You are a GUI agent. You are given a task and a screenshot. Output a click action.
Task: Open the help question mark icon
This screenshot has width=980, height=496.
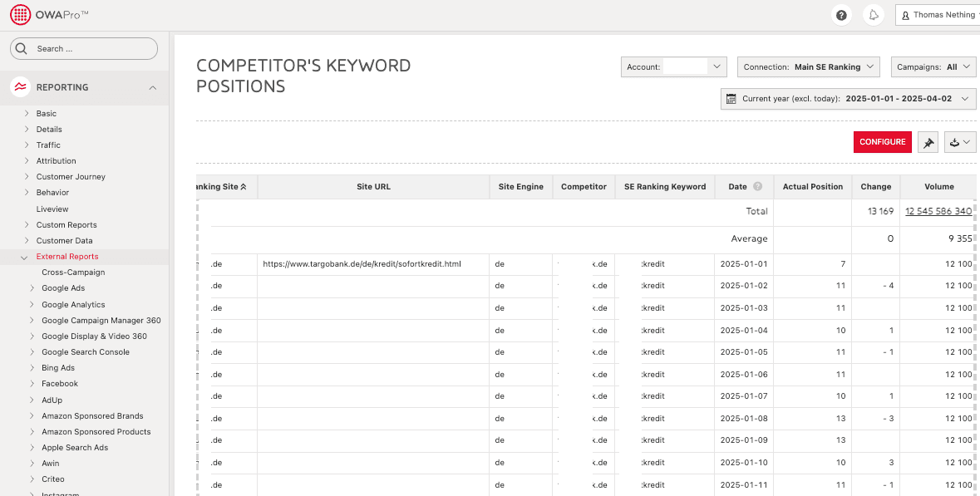point(842,15)
